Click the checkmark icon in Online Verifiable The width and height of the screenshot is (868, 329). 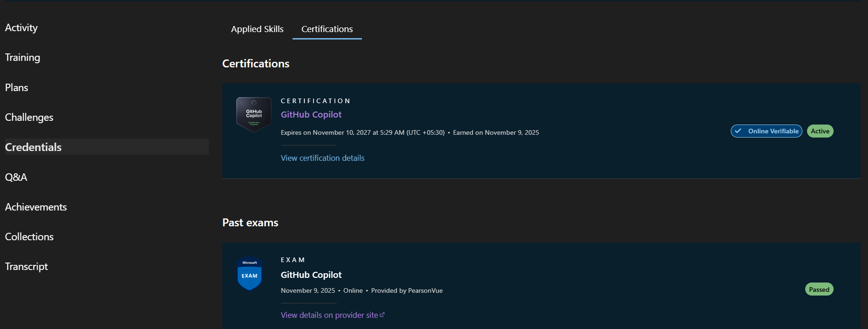(738, 131)
